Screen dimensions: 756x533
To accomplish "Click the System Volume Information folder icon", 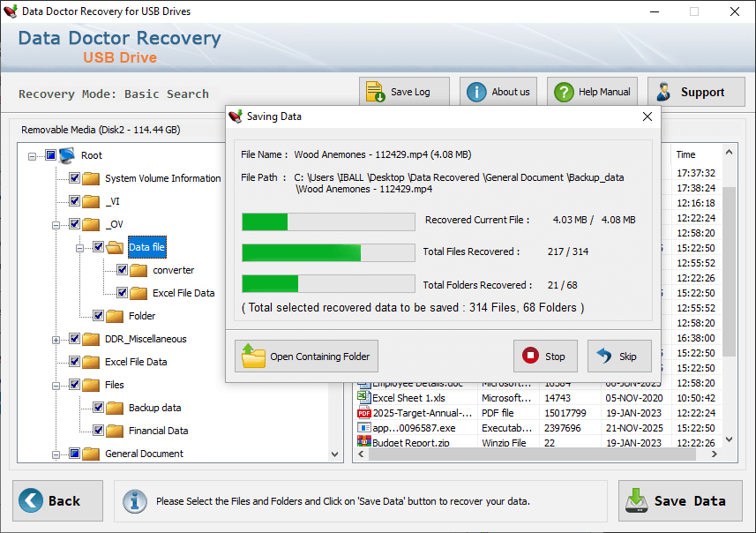I will pyautogui.click(x=91, y=178).
